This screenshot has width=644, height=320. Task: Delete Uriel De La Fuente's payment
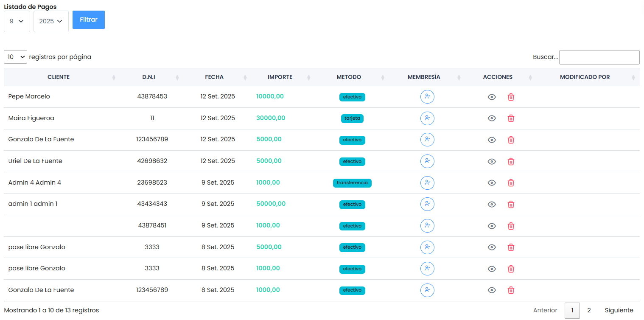511,161
